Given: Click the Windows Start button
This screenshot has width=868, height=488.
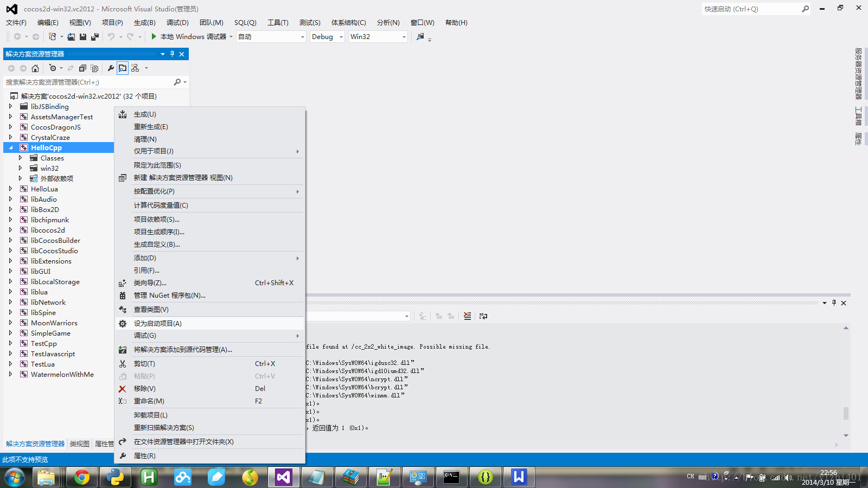Looking at the screenshot, I should (15, 477).
